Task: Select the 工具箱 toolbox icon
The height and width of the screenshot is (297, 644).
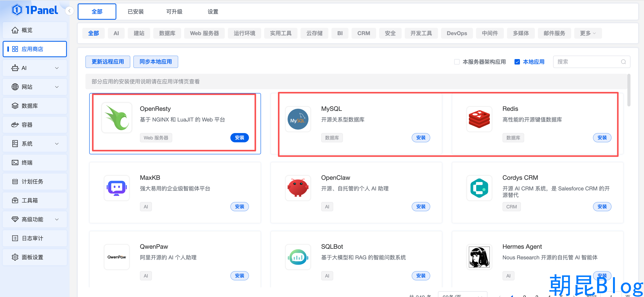Action: (15, 200)
